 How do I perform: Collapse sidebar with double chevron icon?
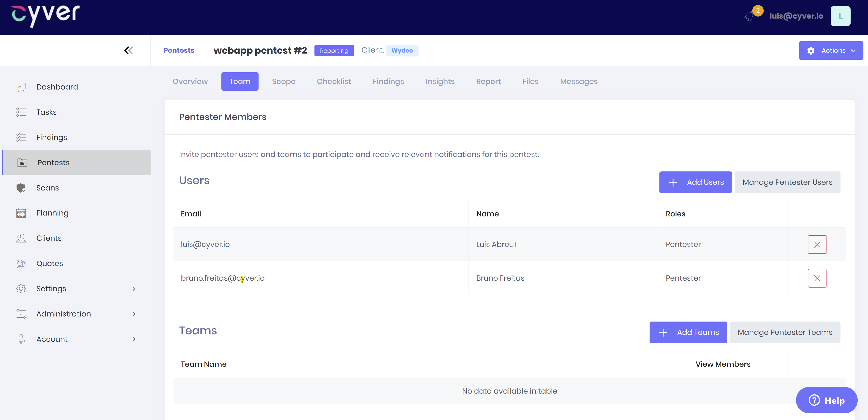point(128,50)
